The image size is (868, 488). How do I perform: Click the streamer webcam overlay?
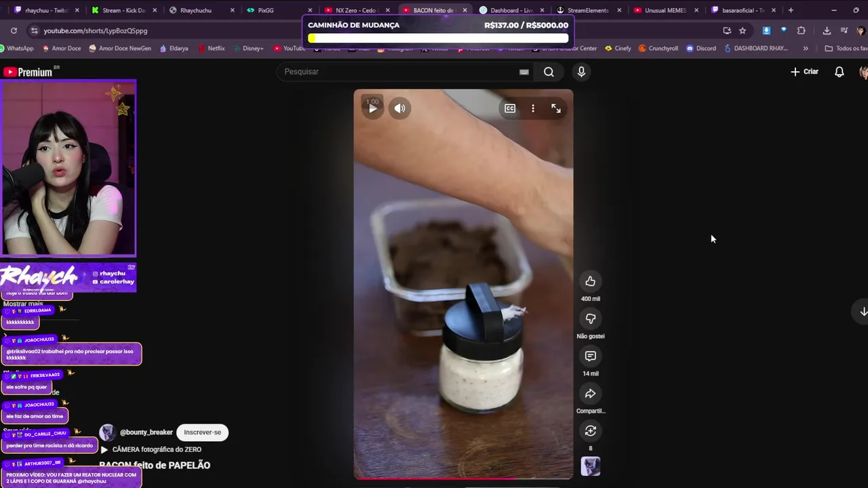coord(68,168)
